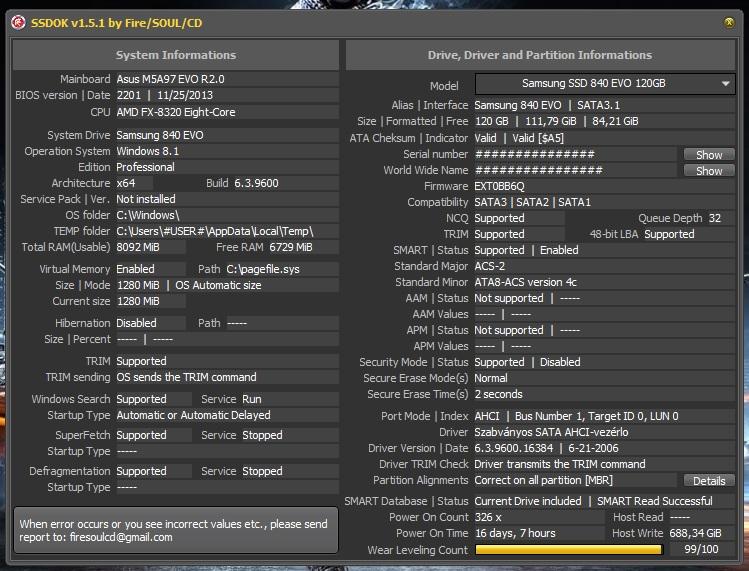
Task: Click Driver transmits the TRIM command text
Action: [560, 464]
